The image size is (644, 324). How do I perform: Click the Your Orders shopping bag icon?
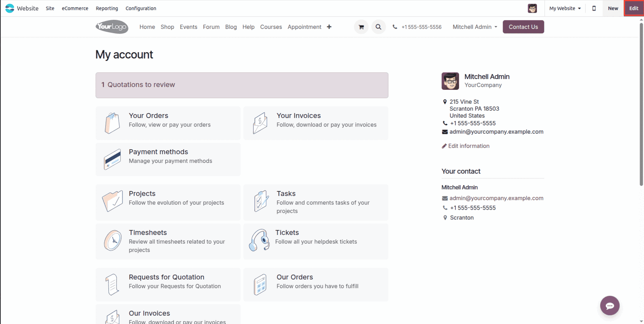tap(112, 123)
